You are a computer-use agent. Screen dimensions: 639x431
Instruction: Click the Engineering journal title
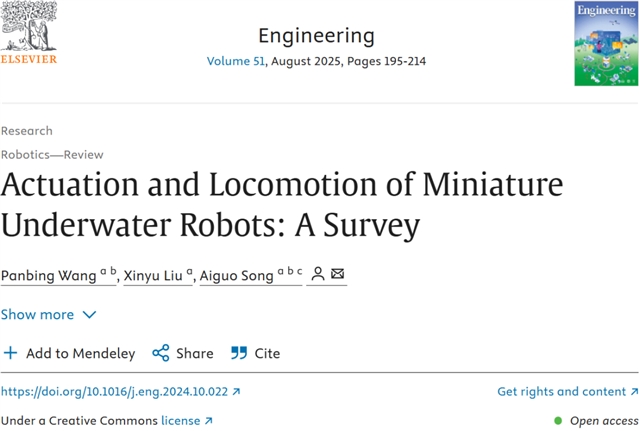[316, 36]
